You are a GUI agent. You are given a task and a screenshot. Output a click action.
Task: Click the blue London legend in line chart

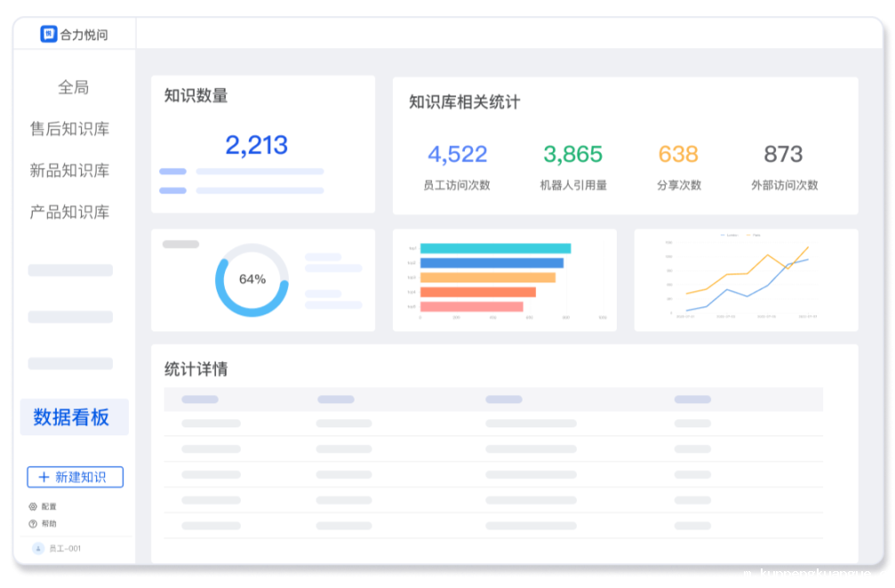coord(730,235)
